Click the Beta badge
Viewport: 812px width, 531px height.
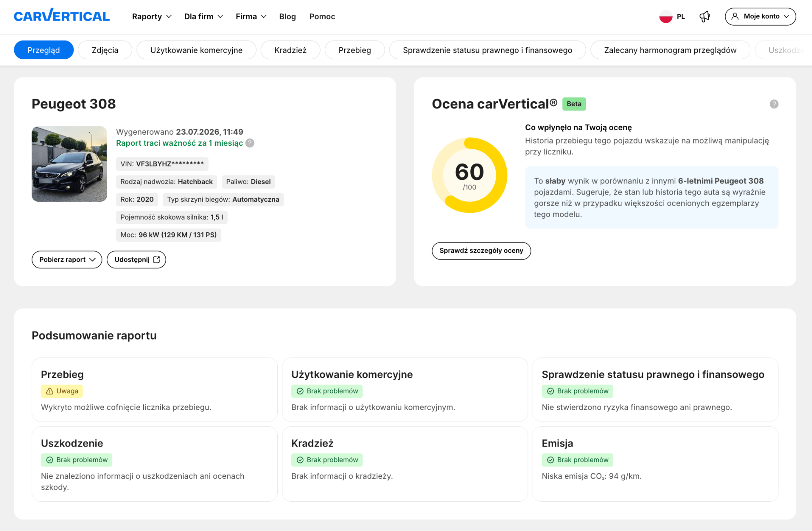pos(574,104)
